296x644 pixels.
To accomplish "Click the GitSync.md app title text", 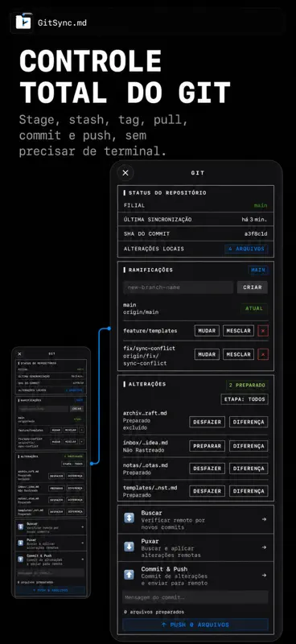I will coord(62,23).
